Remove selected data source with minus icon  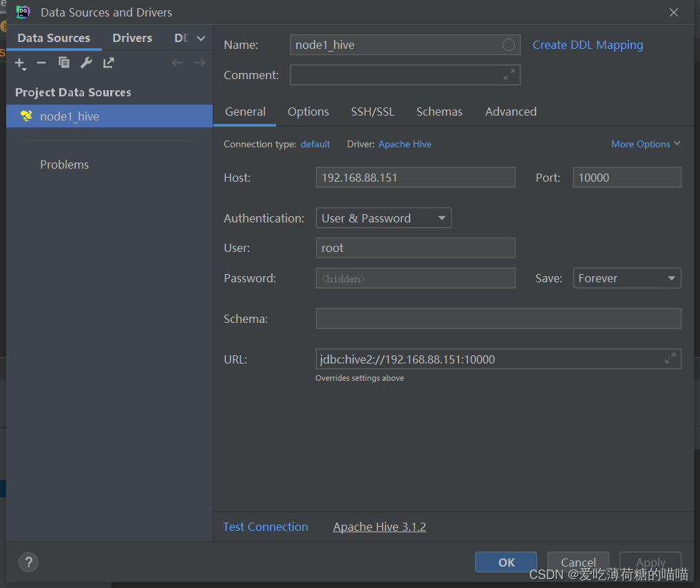(41, 63)
